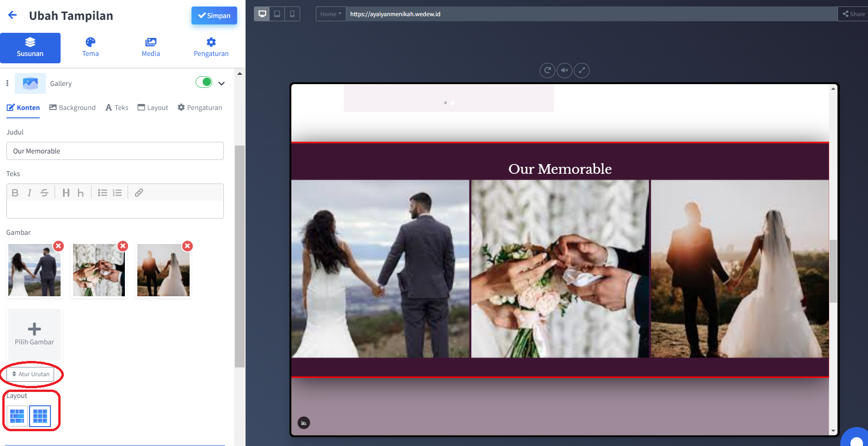This screenshot has height=446, width=868.
Task: Click the Atur Urutan button
Action: [x=31, y=374]
